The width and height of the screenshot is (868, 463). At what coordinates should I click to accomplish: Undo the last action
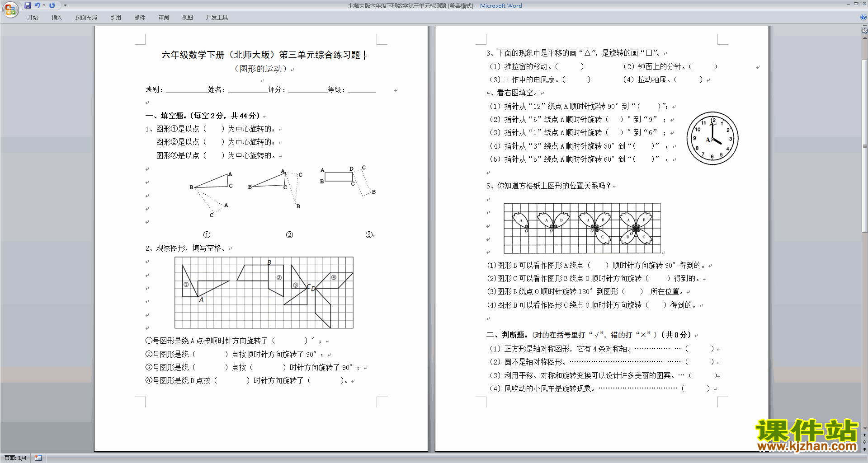[38, 5]
